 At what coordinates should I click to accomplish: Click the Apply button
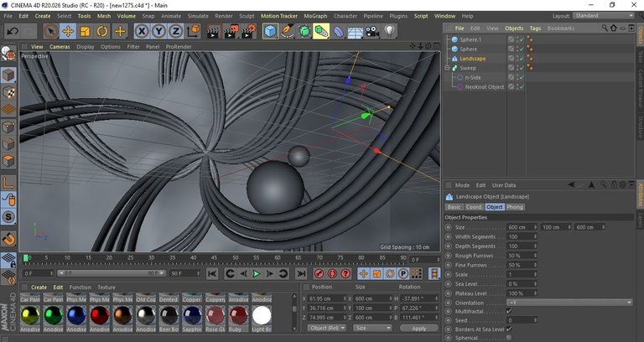pos(419,329)
